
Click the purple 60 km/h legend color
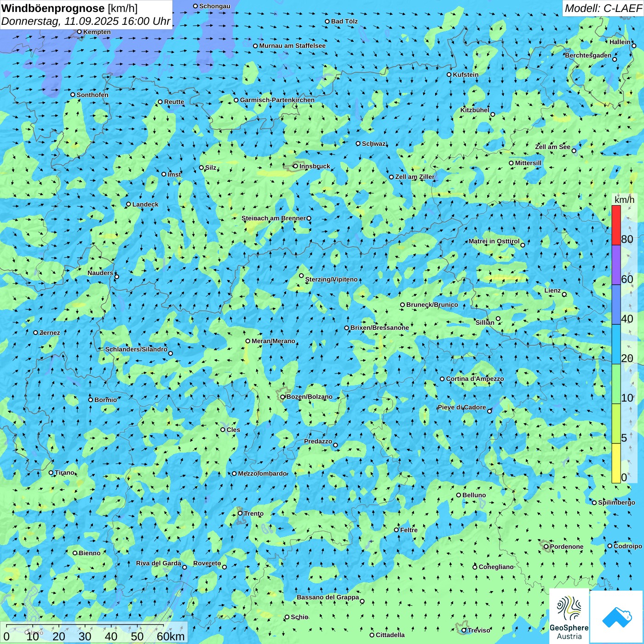click(x=616, y=265)
